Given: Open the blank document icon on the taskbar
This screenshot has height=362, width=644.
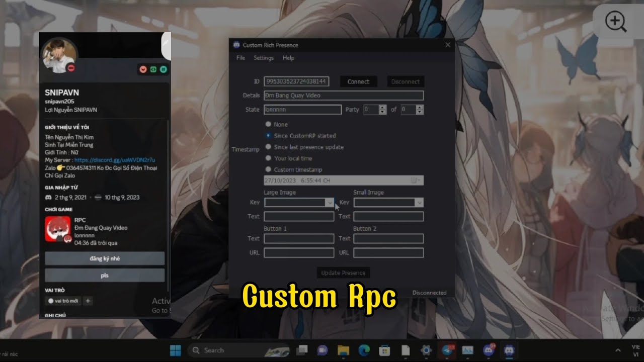Looking at the screenshot, I should point(405,350).
